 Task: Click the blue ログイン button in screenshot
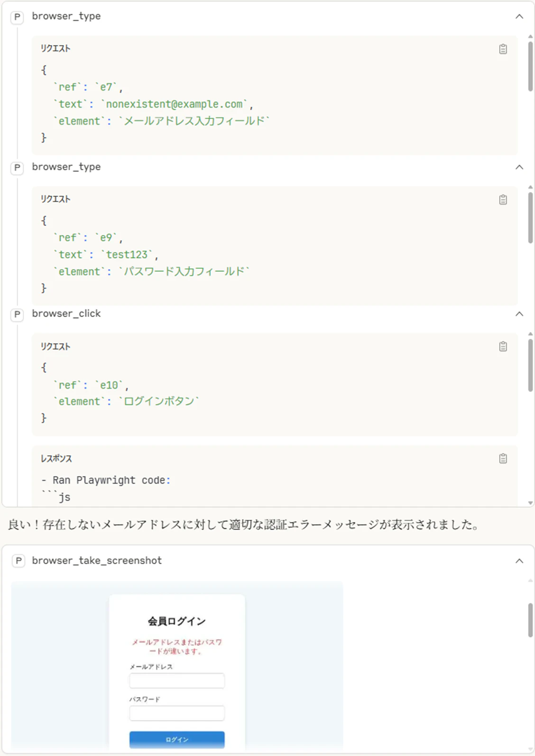[177, 739]
